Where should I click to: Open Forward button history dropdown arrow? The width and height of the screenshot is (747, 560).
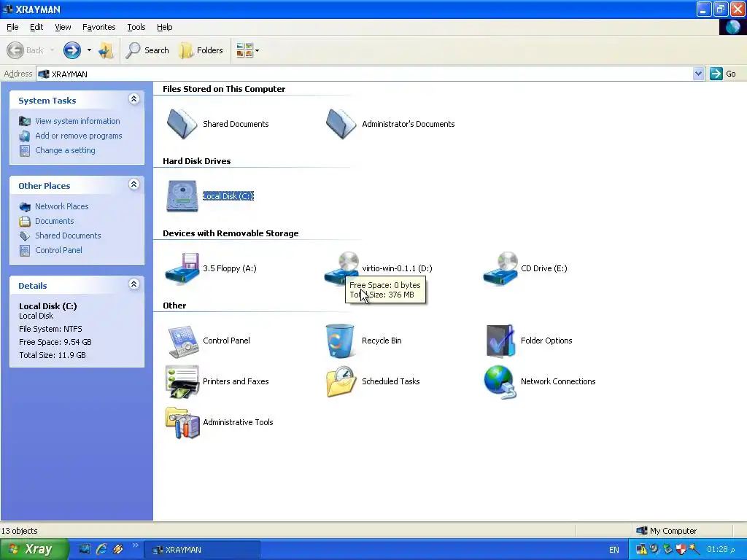(x=89, y=50)
